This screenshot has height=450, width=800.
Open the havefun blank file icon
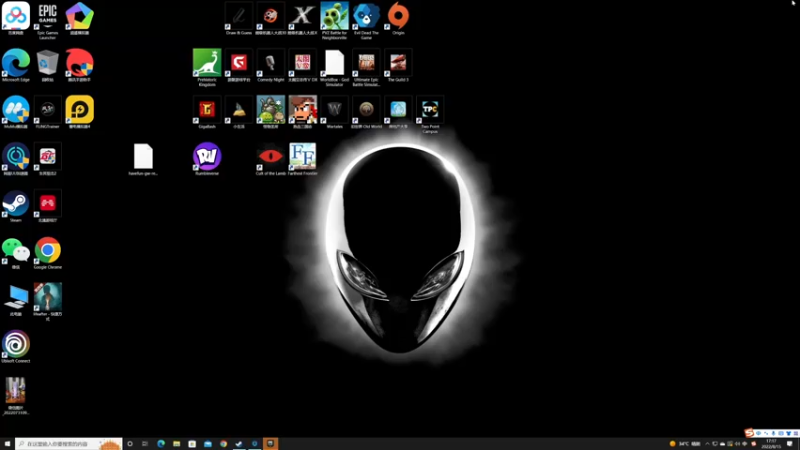[x=143, y=159]
